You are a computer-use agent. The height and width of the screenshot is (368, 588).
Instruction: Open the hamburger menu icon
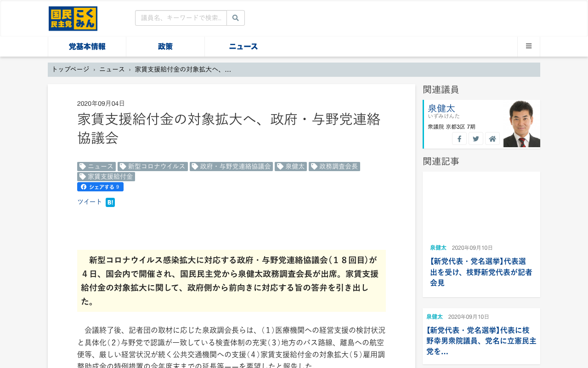tap(529, 46)
